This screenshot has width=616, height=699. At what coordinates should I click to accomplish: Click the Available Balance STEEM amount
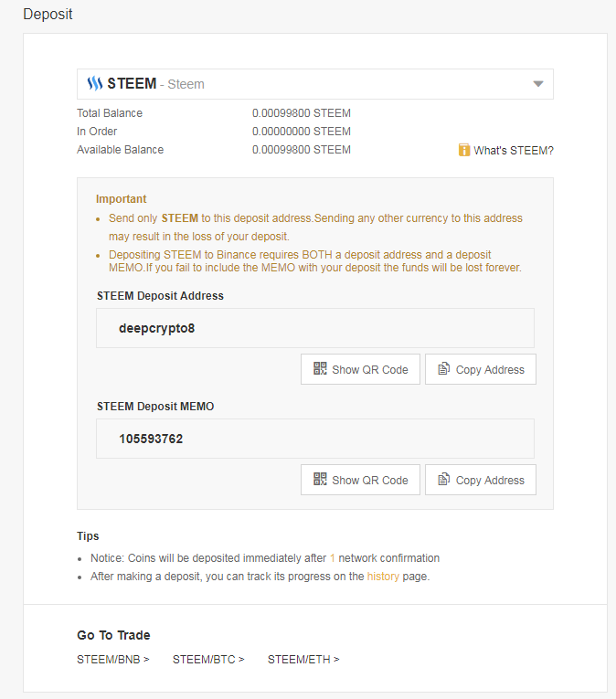[301, 150]
